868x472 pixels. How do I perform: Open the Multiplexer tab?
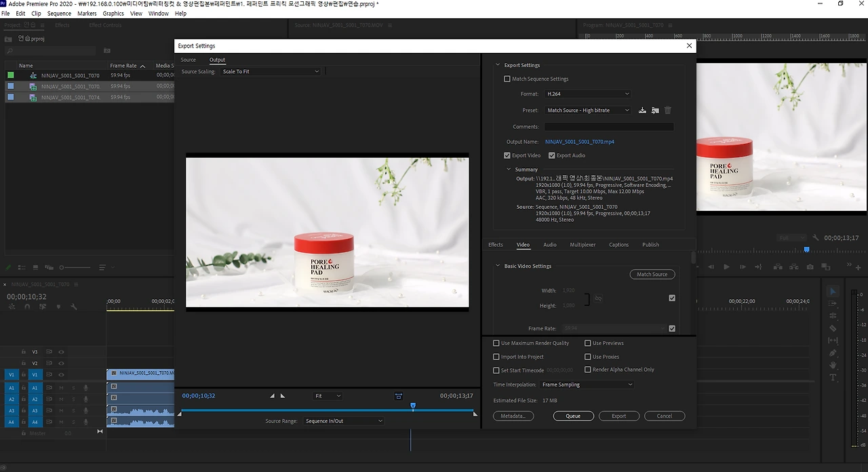(583, 245)
